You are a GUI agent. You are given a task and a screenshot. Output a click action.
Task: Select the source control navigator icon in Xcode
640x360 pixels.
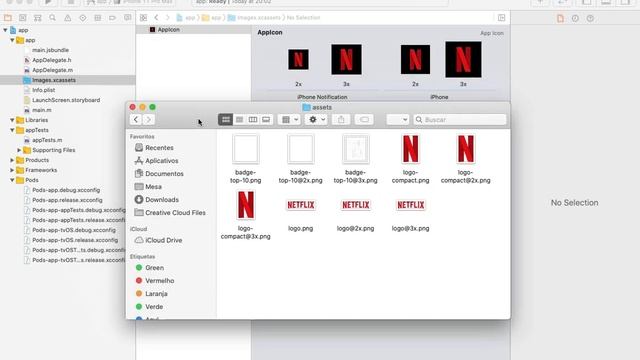(x=23, y=18)
